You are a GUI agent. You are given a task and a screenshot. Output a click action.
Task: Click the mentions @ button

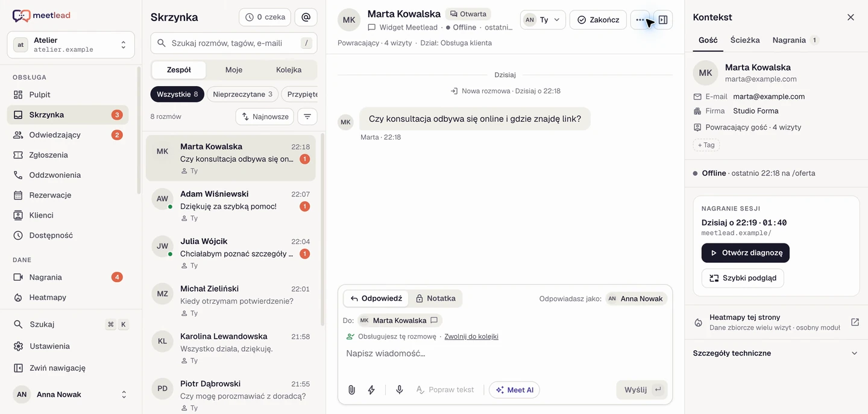tap(306, 17)
